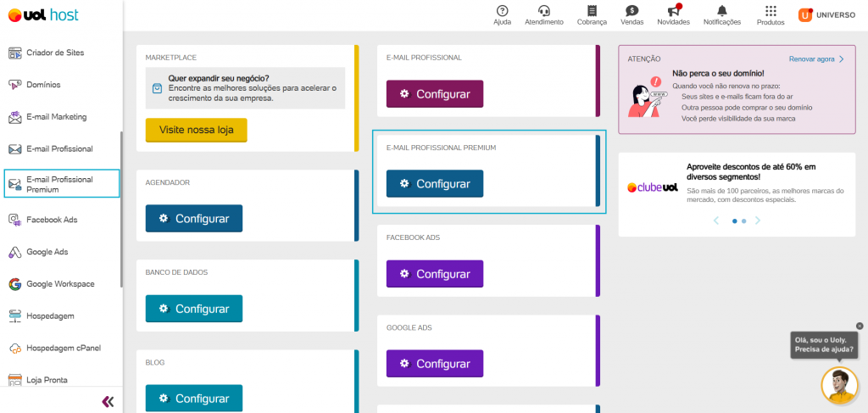868x413 pixels.
Task: Open Atendimento headset icon
Action: (x=543, y=11)
